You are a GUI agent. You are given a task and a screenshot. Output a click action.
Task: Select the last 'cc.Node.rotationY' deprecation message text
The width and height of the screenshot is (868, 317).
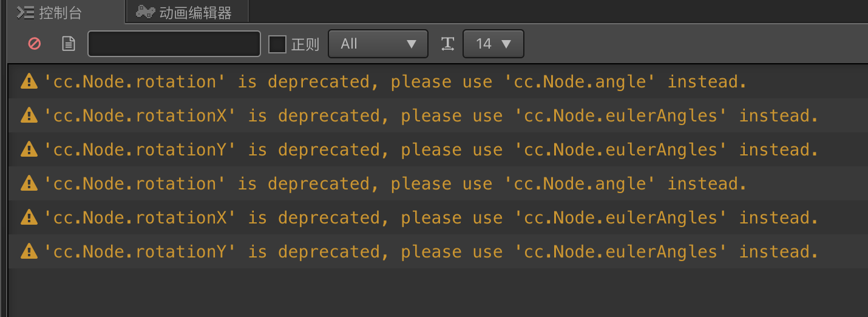pos(430,251)
